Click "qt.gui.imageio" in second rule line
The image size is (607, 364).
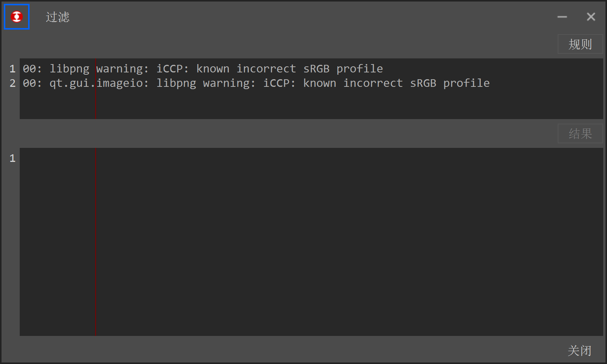point(96,83)
